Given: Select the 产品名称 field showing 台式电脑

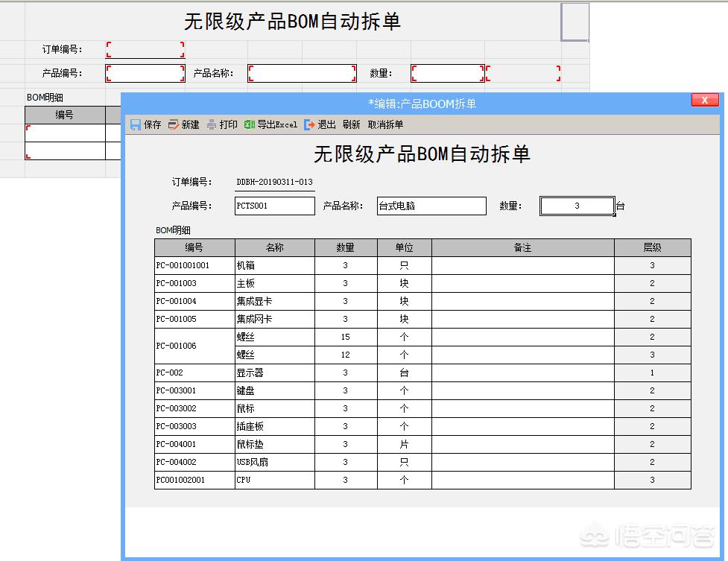Looking at the screenshot, I should [x=431, y=206].
